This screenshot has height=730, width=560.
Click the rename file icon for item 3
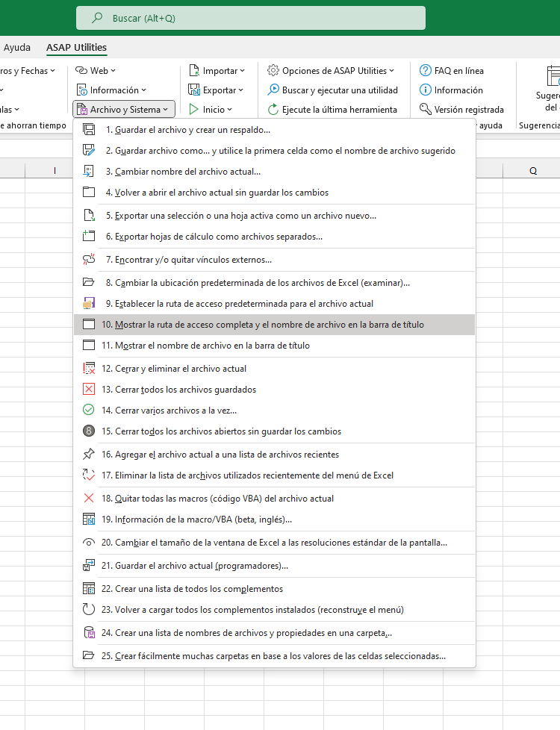[89, 172]
